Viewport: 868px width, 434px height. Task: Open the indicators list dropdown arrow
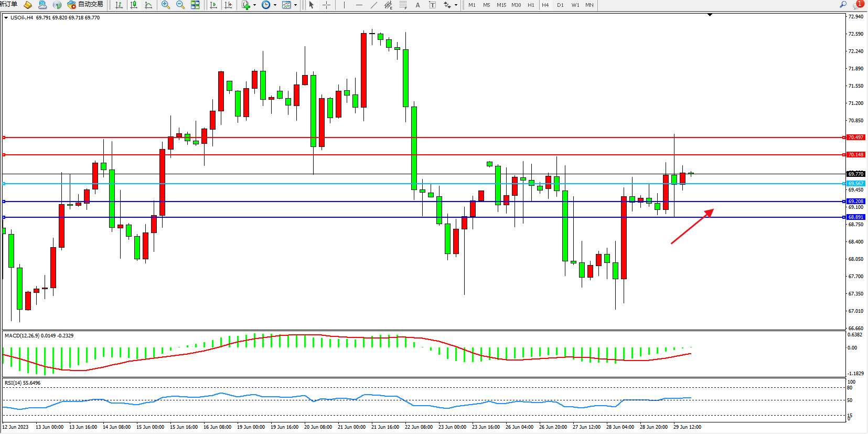point(254,5)
